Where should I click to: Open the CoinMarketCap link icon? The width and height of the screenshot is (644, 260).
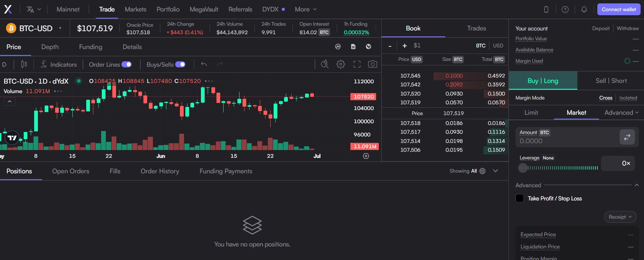(338, 47)
